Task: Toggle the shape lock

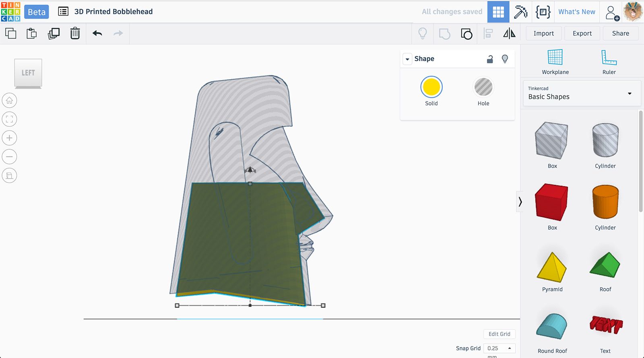Action: pyautogui.click(x=490, y=59)
